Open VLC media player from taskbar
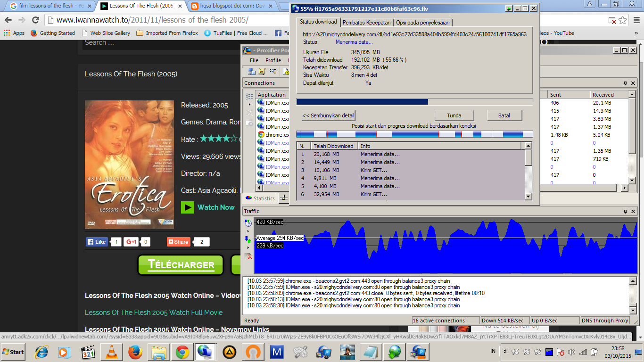The width and height of the screenshot is (644, 362). coord(111,352)
